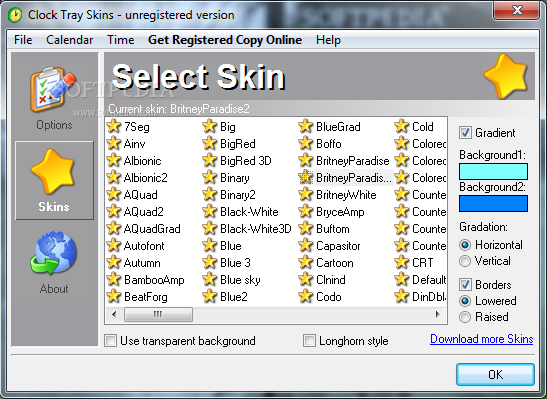Click the star icon beside Cartoon
This screenshot has height=399, width=547.
click(306, 262)
